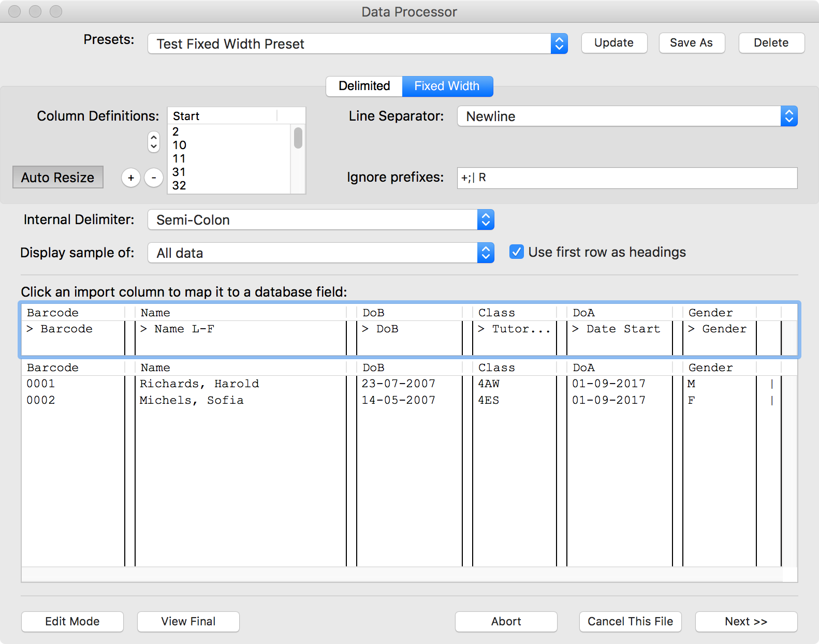Click the Update button
Screen dimensions: 819x644
pos(614,43)
